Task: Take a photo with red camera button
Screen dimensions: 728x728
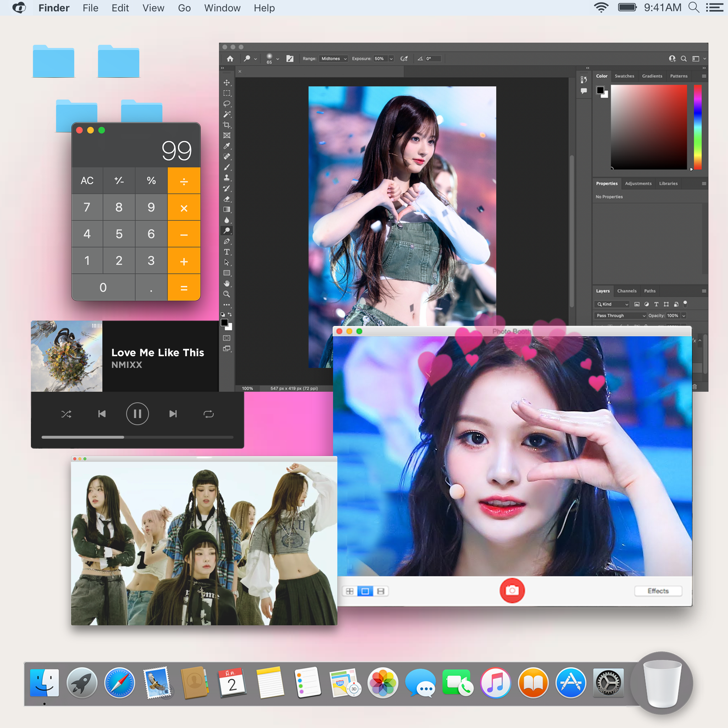Action: coord(512,590)
